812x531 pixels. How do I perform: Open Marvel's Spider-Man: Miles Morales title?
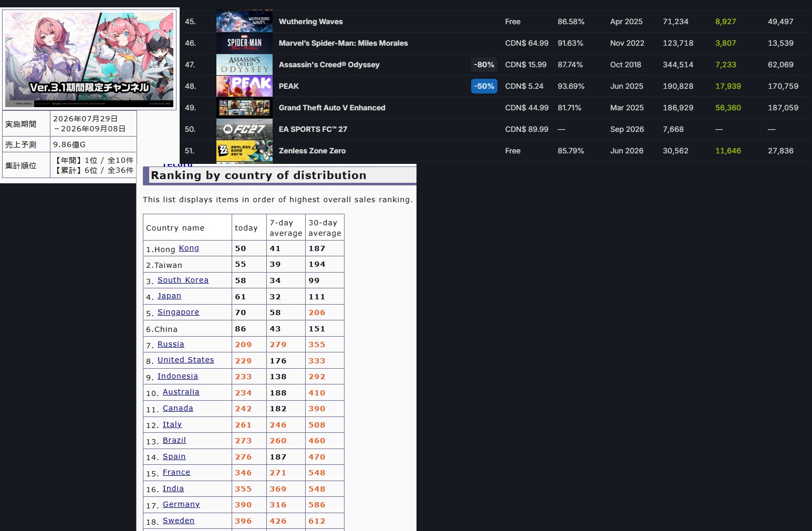[x=343, y=43]
